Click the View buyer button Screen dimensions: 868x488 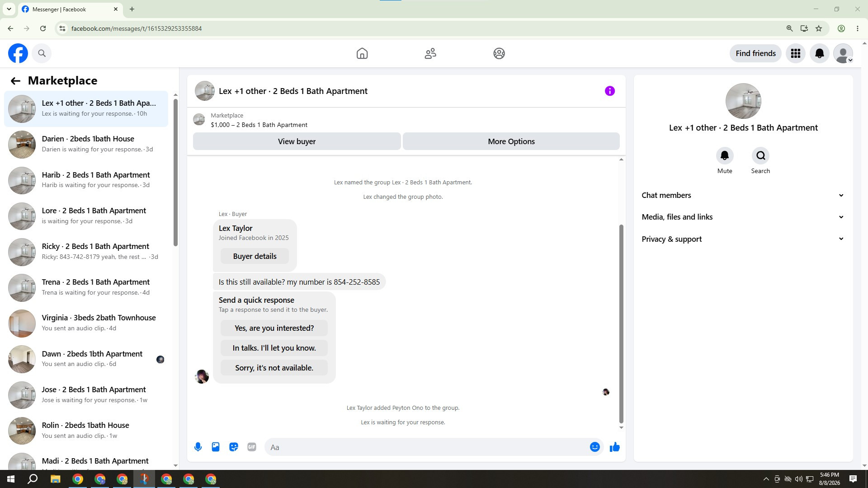[x=297, y=141]
